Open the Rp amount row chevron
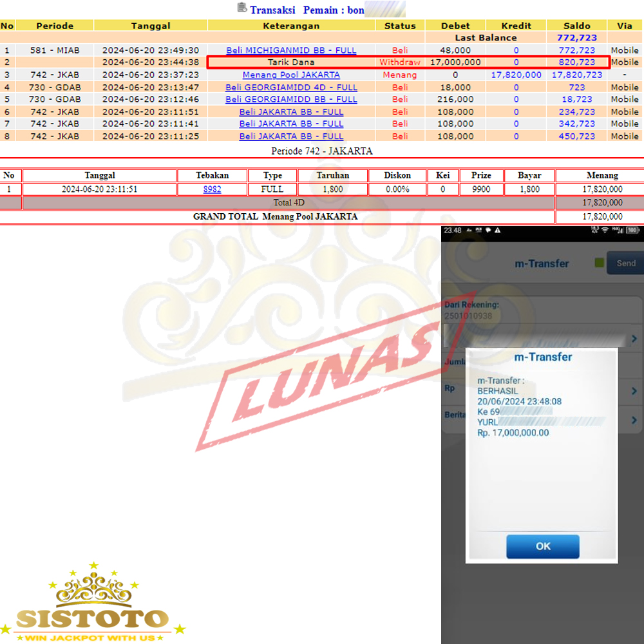 (x=634, y=391)
